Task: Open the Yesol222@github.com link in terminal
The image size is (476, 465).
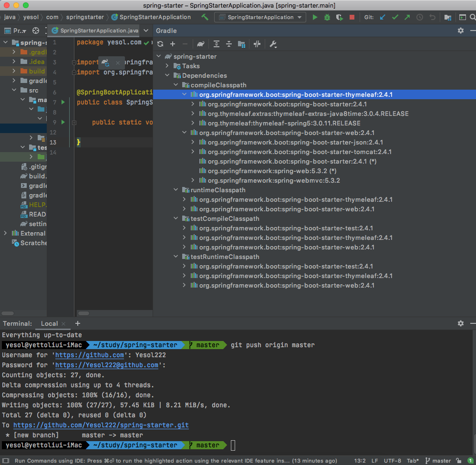Action: pyautogui.click(x=106, y=365)
